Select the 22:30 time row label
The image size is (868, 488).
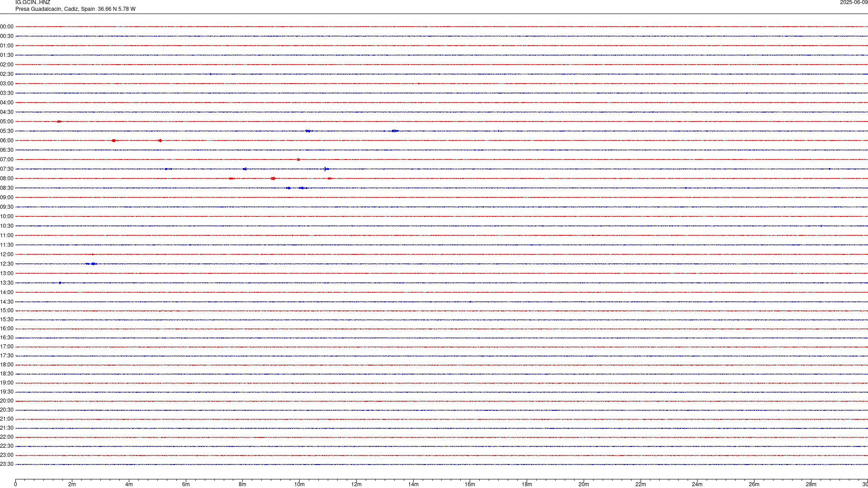click(7, 446)
